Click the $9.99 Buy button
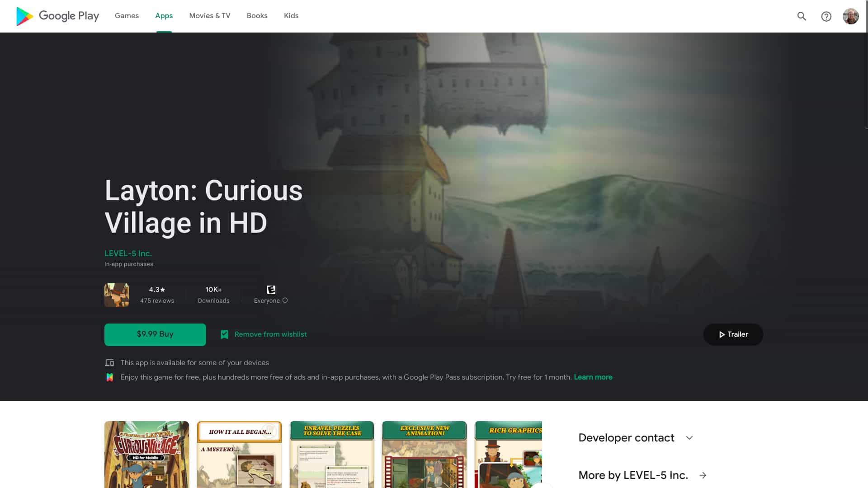Screen dimensions: 868x488 tap(155, 334)
